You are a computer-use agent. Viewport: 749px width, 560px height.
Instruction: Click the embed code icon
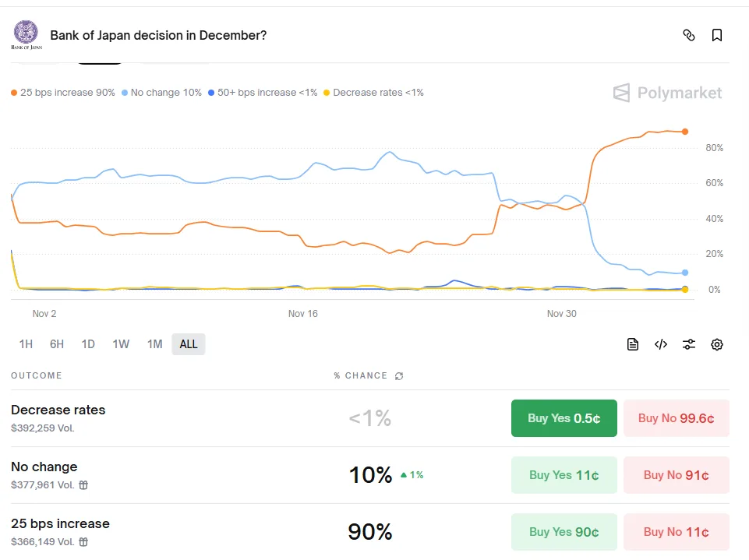[x=661, y=344]
